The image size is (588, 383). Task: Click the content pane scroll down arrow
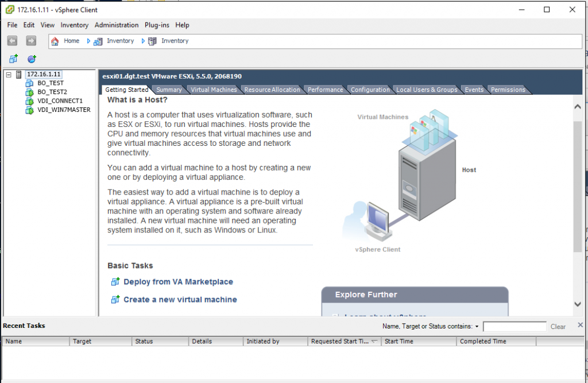[578, 304]
